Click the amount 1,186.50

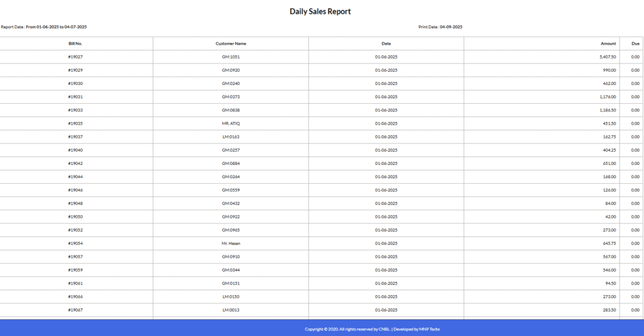click(608, 110)
